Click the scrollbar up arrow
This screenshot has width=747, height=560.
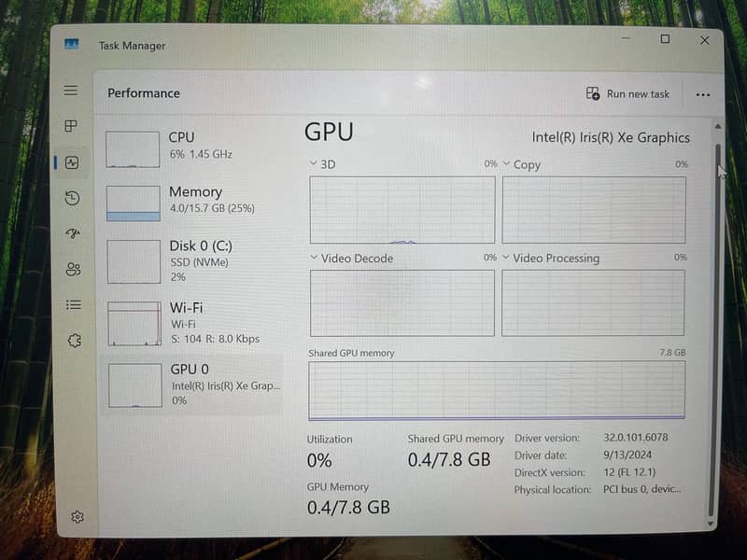pyautogui.click(x=718, y=127)
